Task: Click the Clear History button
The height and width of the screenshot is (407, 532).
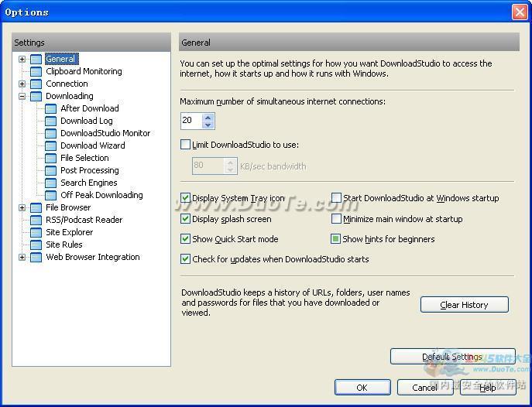Action: (x=465, y=305)
